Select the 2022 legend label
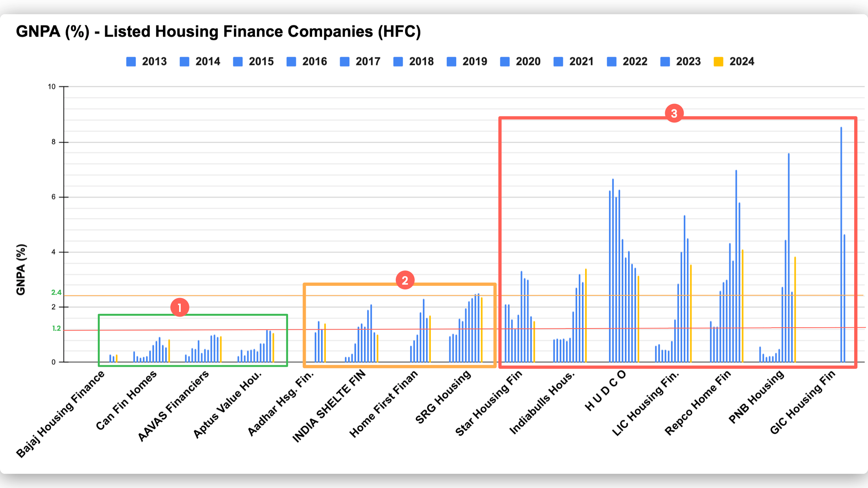The width and height of the screenshot is (868, 488). pos(635,62)
